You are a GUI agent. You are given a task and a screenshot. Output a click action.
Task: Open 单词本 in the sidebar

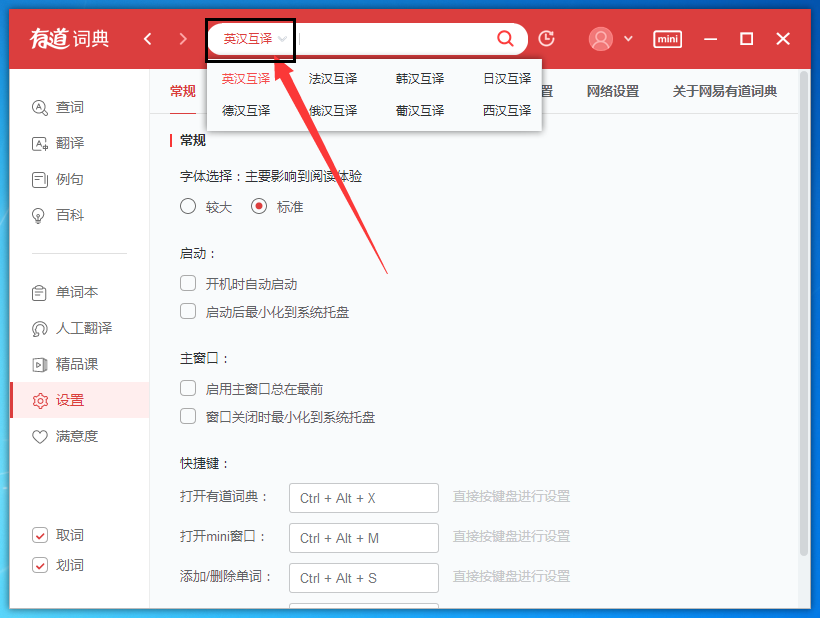click(x=76, y=293)
